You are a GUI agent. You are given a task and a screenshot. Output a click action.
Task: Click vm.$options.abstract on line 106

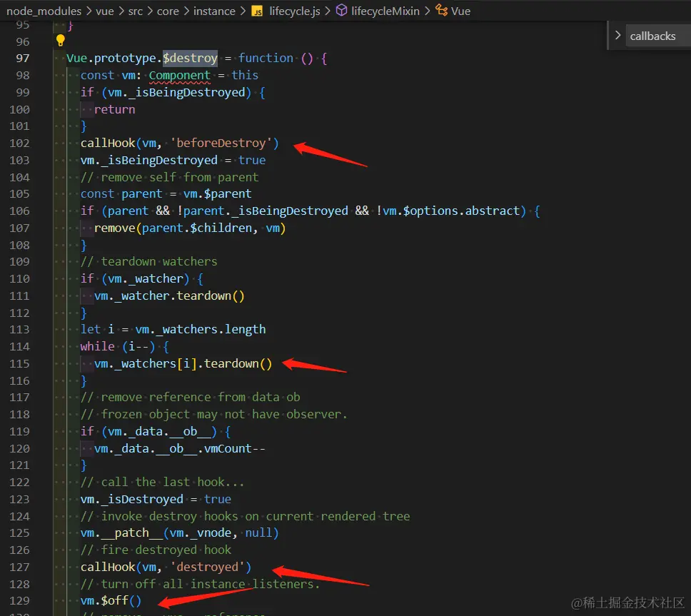pyautogui.click(x=451, y=211)
